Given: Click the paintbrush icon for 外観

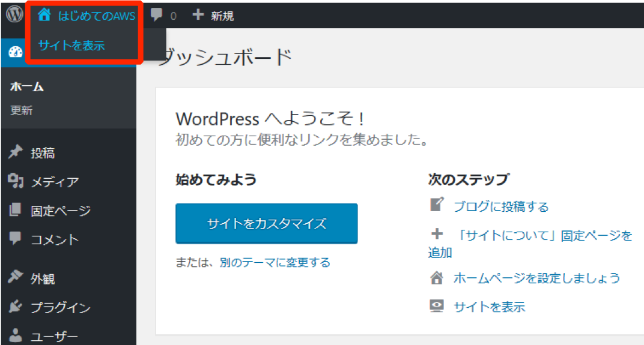Looking at the screenshot, I should (15, 277).
